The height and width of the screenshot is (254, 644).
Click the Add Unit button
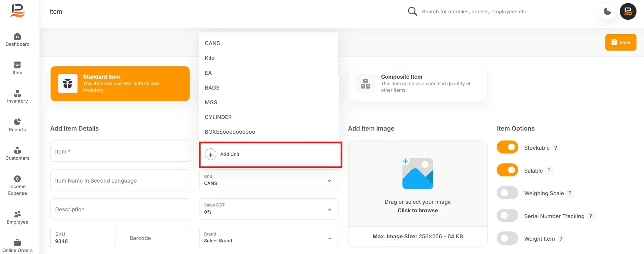click(x=270, y=155)
